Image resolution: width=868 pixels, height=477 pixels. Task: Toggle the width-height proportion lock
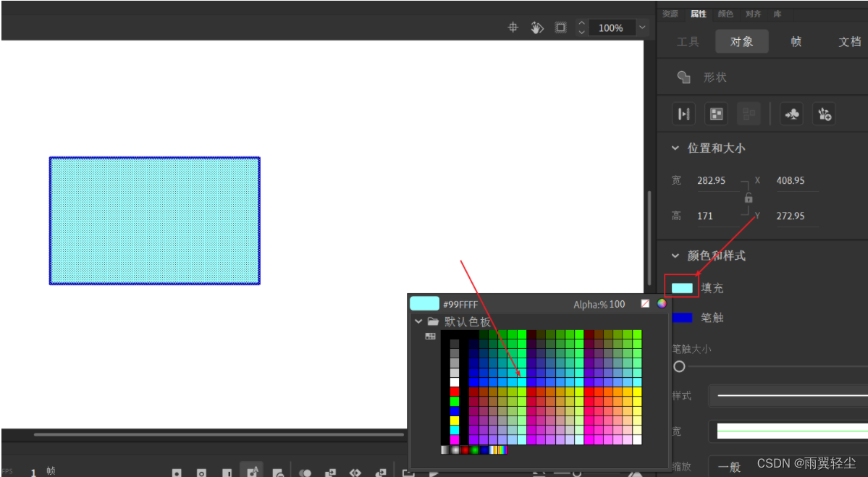tap(749, 198)
